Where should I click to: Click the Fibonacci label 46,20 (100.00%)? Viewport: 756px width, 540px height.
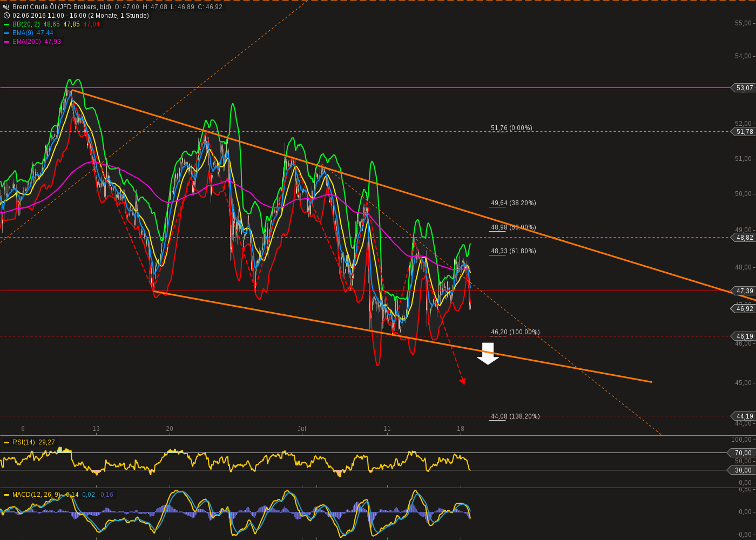tap(515, 332)
